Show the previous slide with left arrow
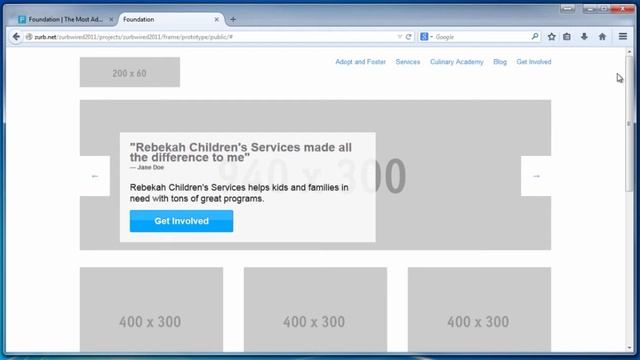Viewport: 640px width, 360px height. pos(95,176)
